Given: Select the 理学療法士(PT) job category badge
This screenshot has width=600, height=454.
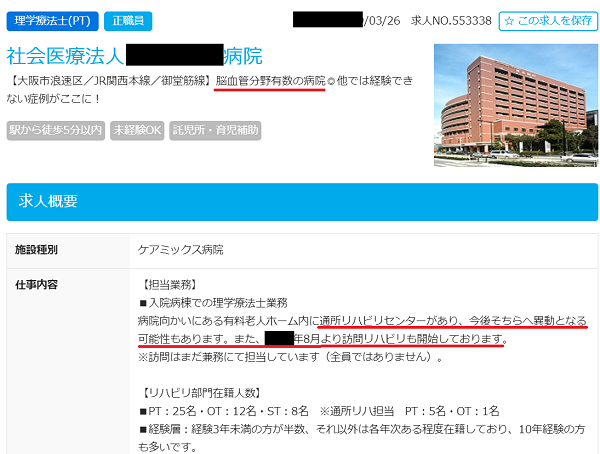Looking at the screenshot, I should pos(52,21).
